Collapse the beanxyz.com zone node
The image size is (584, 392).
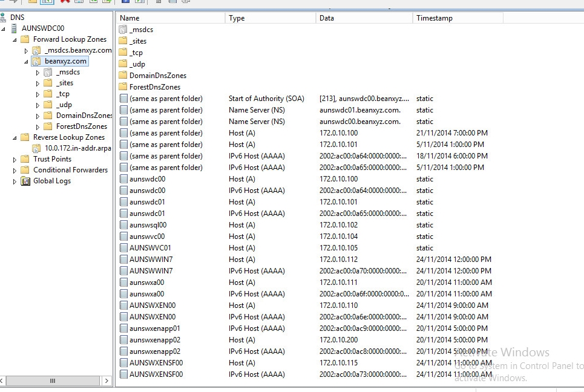(26, 62)
